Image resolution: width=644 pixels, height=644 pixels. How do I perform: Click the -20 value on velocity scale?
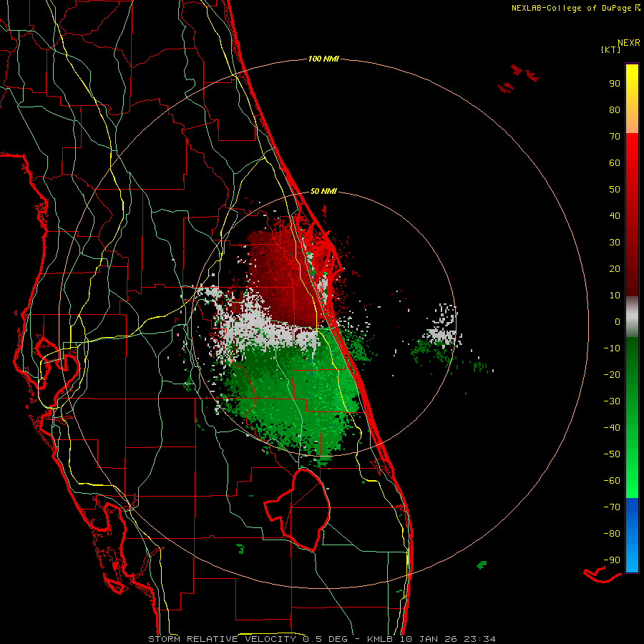coord(612,375)
